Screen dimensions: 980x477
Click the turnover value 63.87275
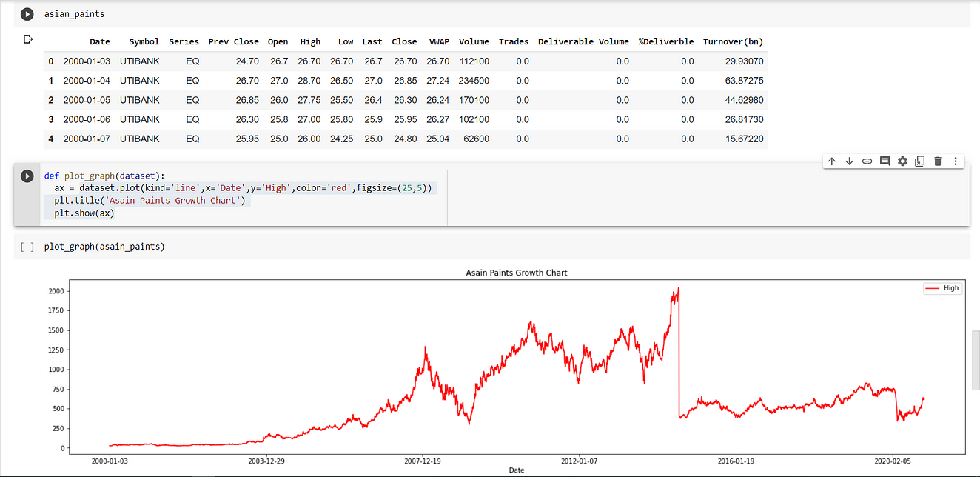point(742,81)
